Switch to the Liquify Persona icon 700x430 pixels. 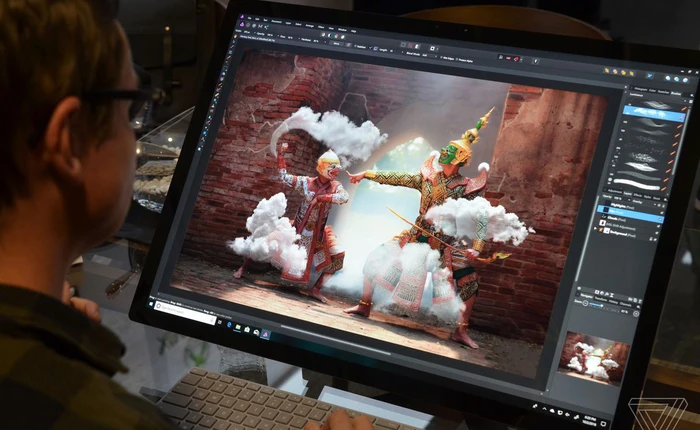point(248,25)
